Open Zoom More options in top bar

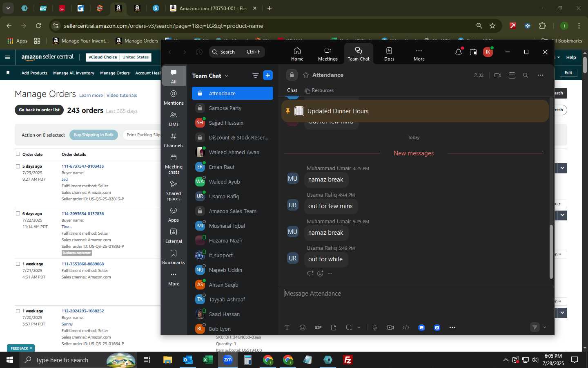coord(419,54)
